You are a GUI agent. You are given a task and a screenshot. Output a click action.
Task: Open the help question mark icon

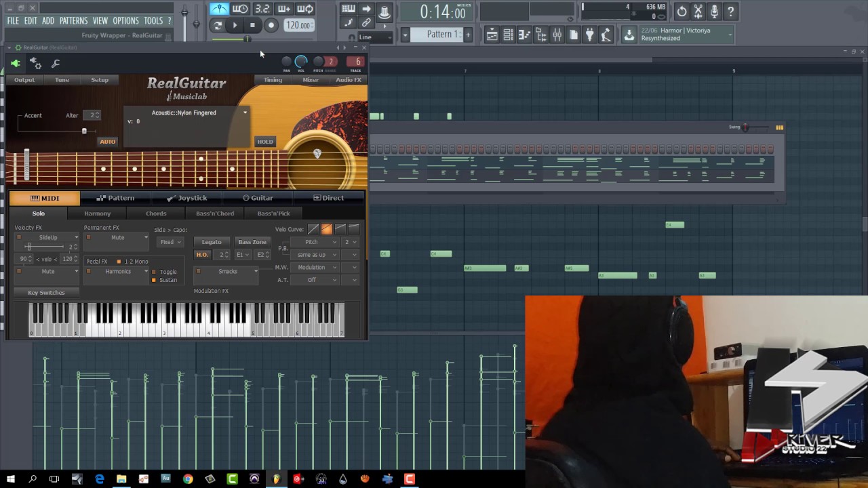(731, 12)
